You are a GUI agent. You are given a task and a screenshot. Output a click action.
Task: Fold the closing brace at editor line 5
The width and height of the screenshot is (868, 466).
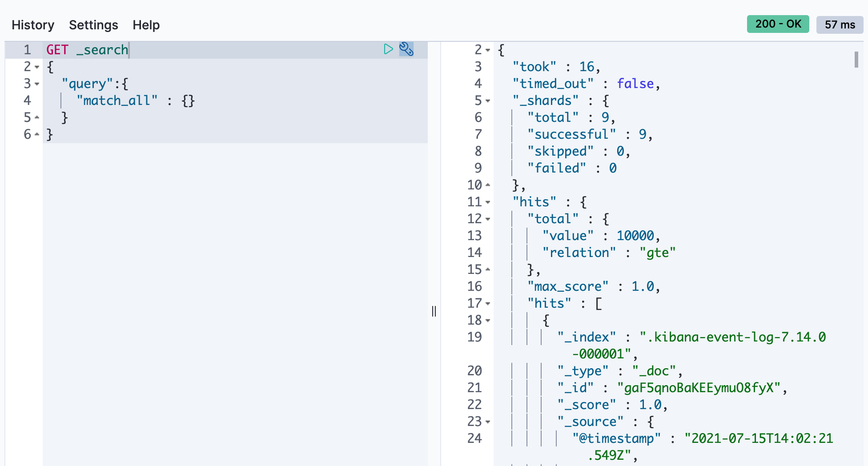pos(37,118)
